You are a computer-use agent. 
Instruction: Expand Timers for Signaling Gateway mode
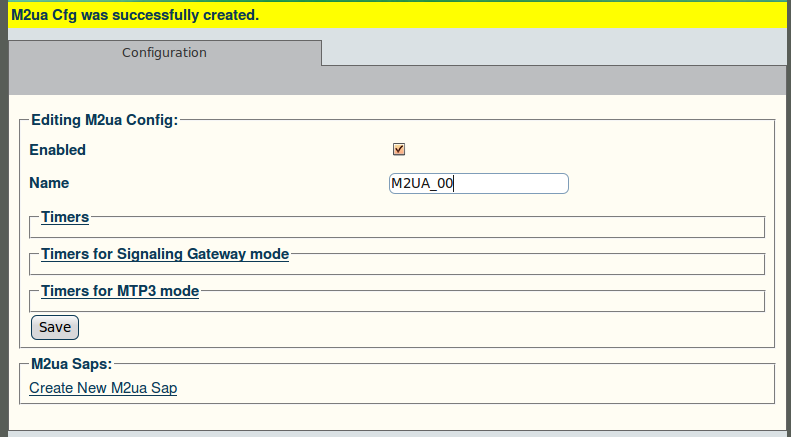pos(165,254)
